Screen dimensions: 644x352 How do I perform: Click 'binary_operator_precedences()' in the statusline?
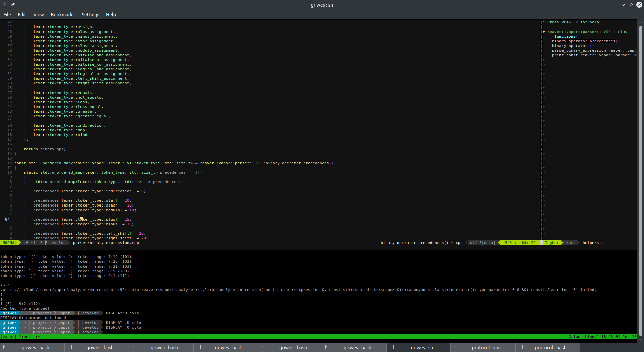click(414, 243)
